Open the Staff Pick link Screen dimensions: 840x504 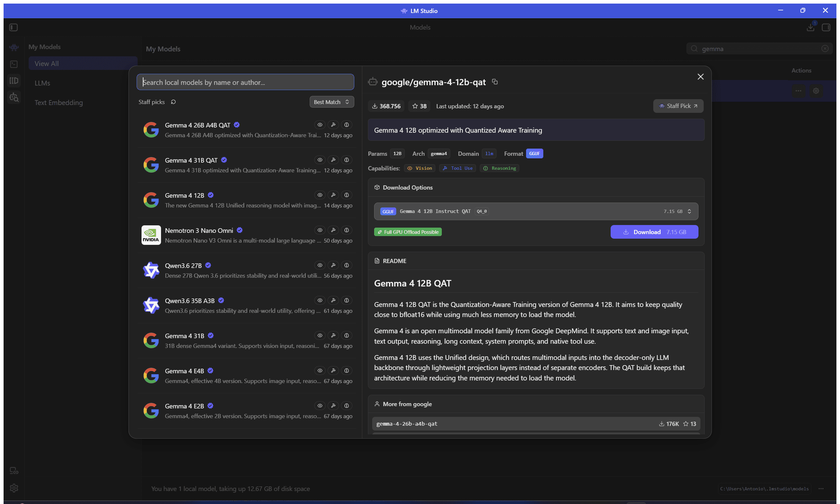point(678,106)
